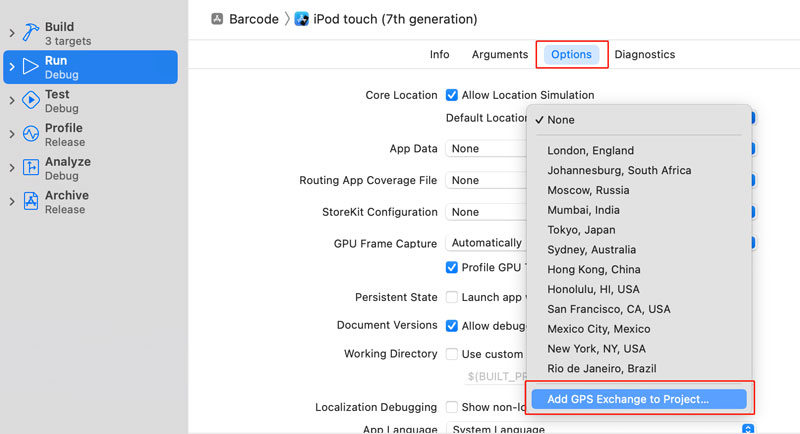The height and width of the screenshot is (434, 800).
Task: Choose Hong Kong, China location
Action: tap(639, 269)
